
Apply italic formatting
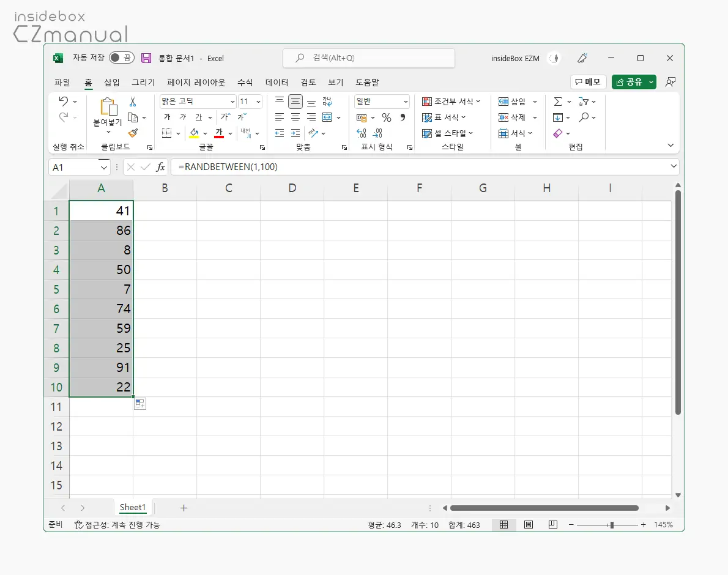click(183, 117)
